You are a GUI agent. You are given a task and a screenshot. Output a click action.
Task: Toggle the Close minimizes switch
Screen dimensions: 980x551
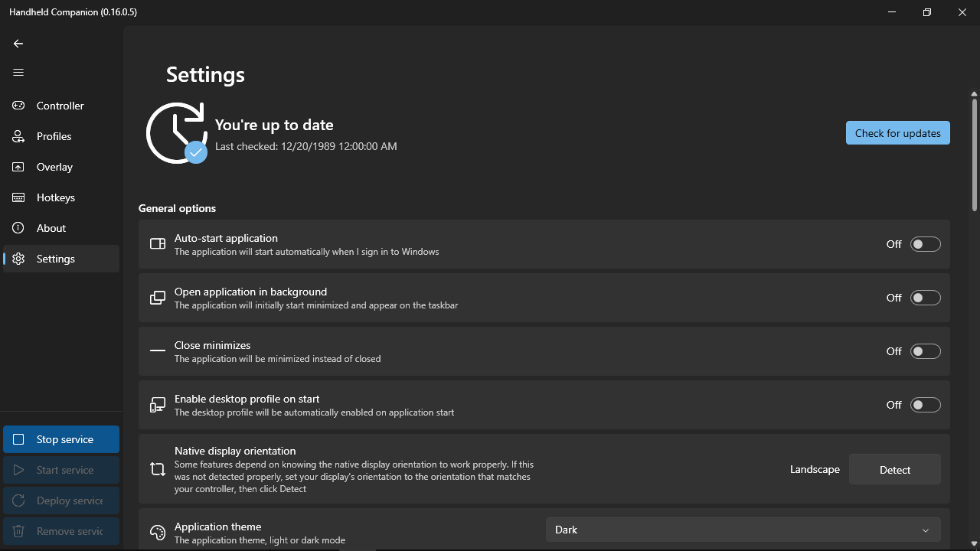pyautogui.click(x=925, y=351)
